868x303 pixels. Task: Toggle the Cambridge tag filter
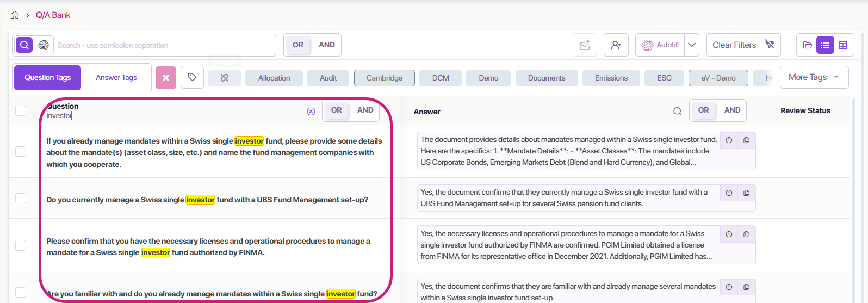[385, 78]
